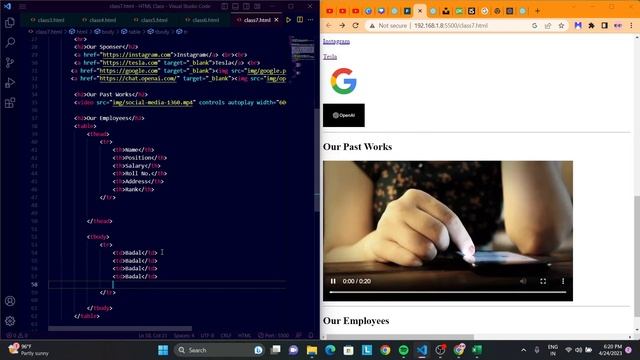640x360 pixels.
Task: Click the editor horizontal scrollbar
Action: click(x=120, y=328)
